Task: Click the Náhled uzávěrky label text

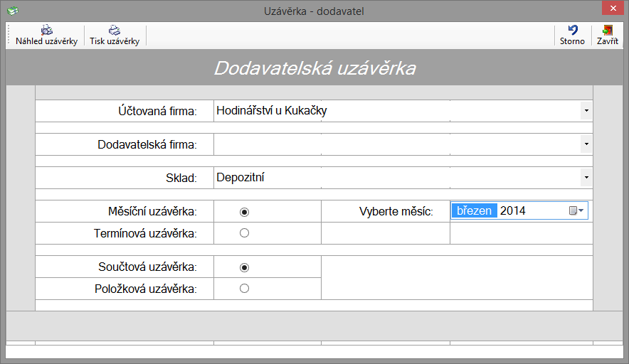Action: pyautogui.click(x=46, y=41)
